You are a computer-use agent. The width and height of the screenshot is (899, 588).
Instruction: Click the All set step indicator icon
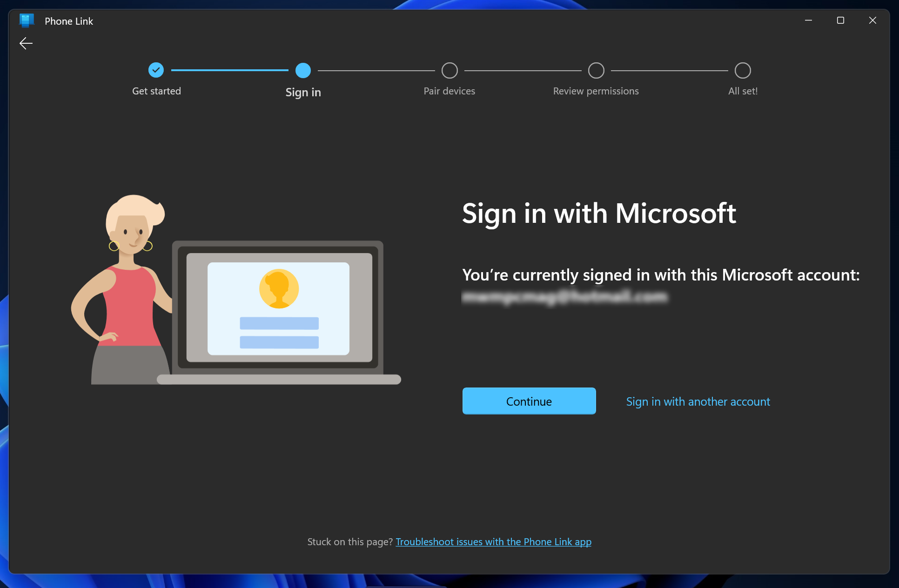742,70
